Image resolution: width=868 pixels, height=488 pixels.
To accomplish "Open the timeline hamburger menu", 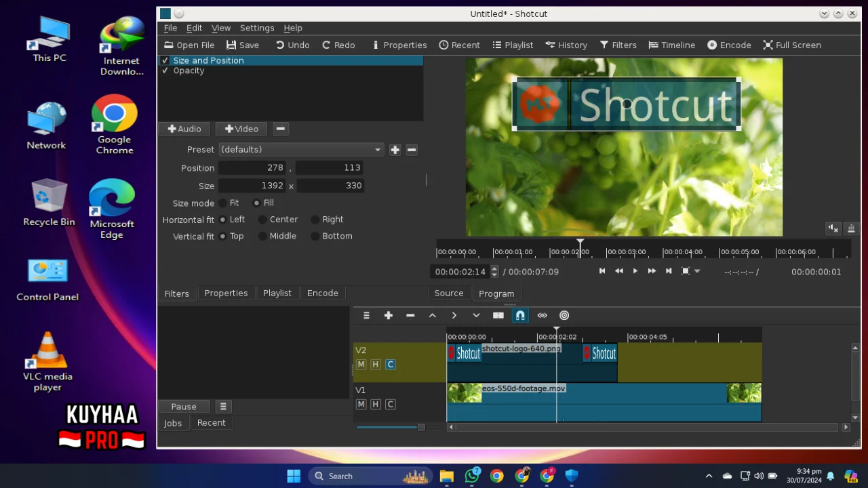I will pos(366,315).
